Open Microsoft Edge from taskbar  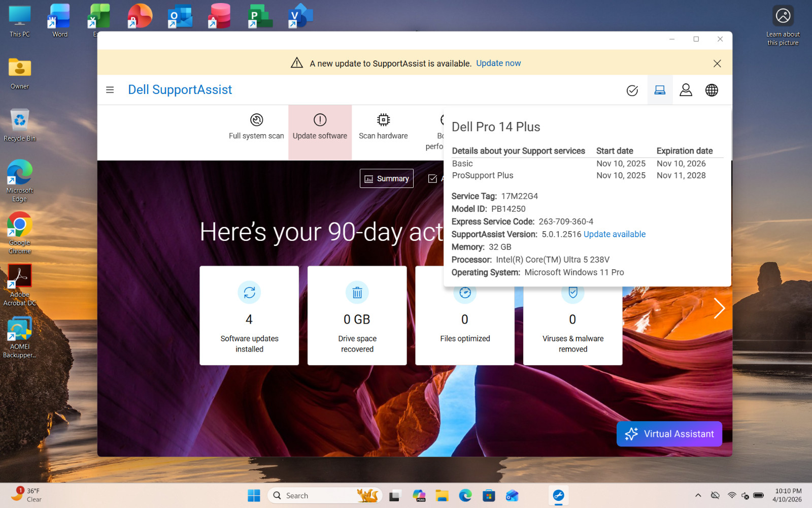(465, 495)
